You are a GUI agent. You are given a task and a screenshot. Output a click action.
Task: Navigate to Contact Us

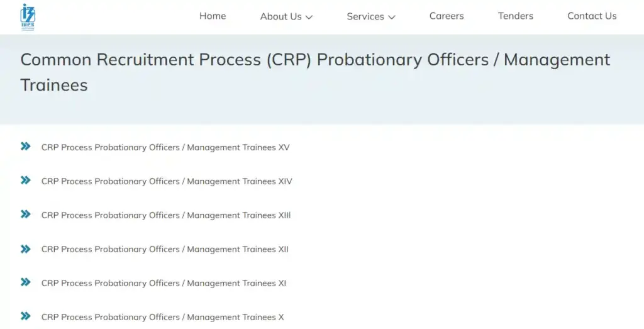(x=592, y=16)
